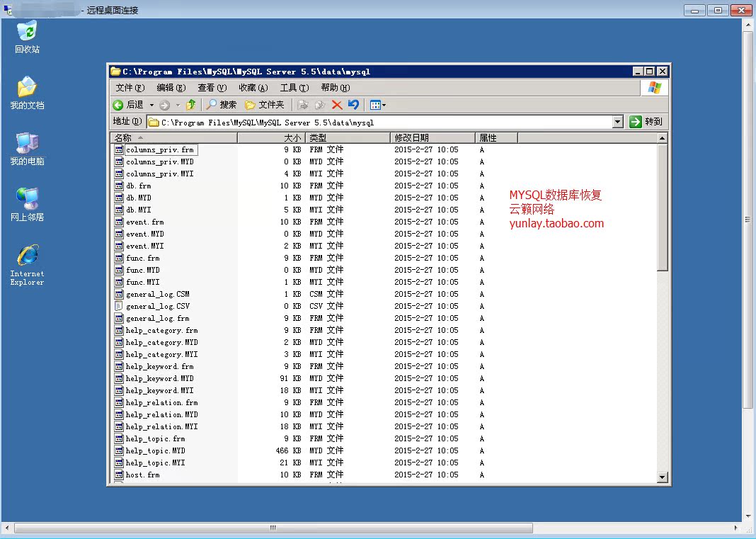Select help_category.MYD file icon
The width and height of the screenshot is (756, 539).
pyautogui.click(x=119, y=342)
